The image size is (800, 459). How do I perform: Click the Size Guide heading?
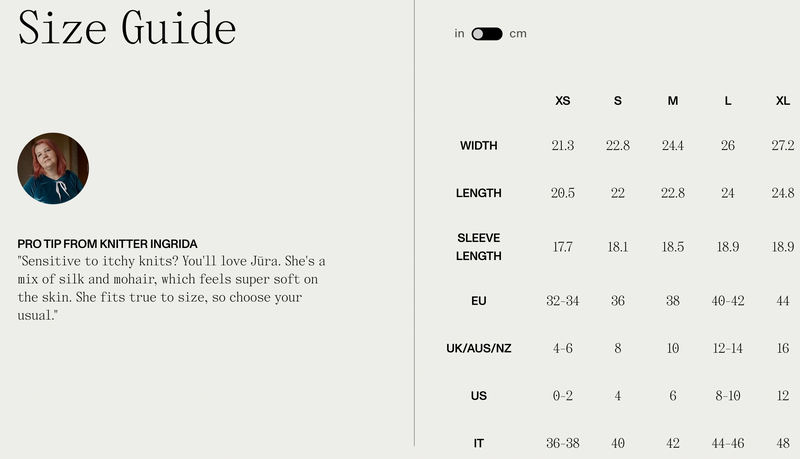(x=127, y=28)
